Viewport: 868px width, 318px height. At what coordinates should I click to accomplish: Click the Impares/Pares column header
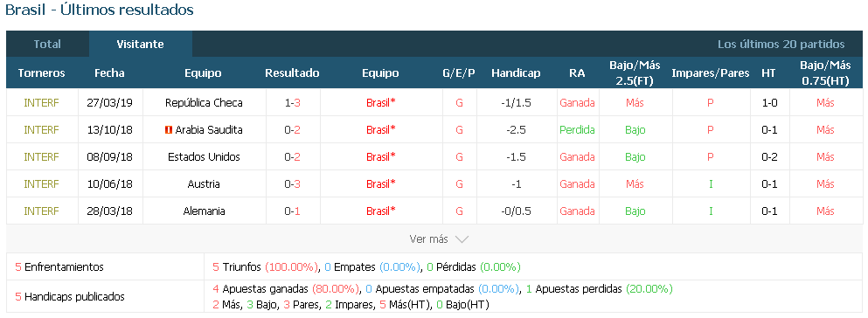point(711,73)
